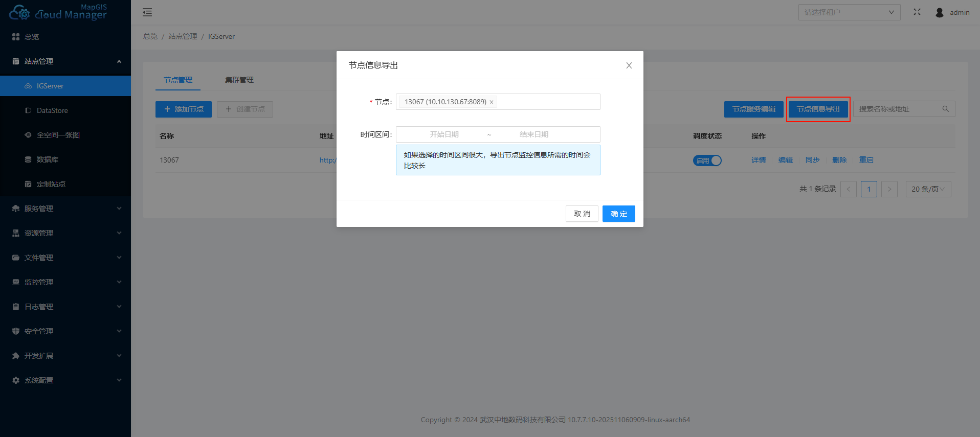Screen dimensions: 980x437
Task: Select the 节点管理 tab
Action: [x=178, y=80]
